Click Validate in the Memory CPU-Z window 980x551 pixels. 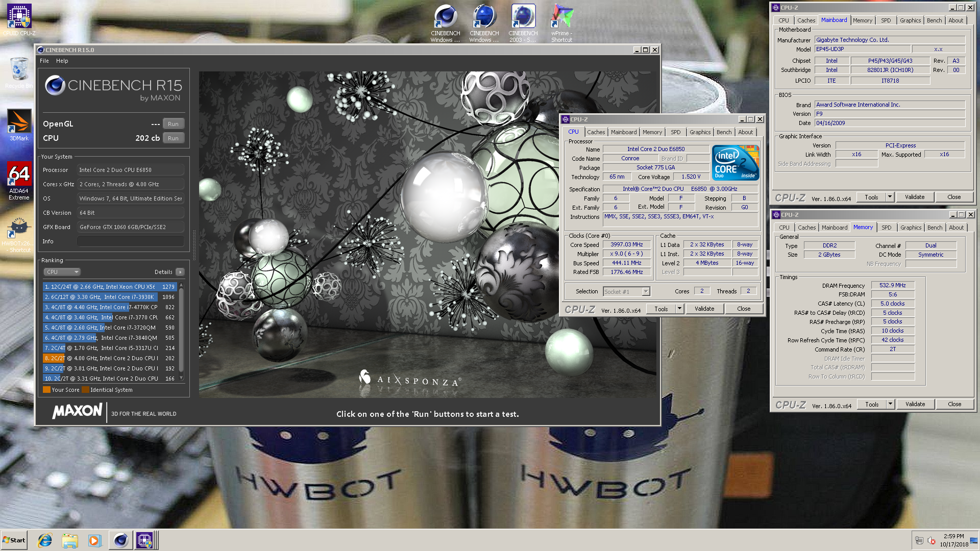point(915,404)
